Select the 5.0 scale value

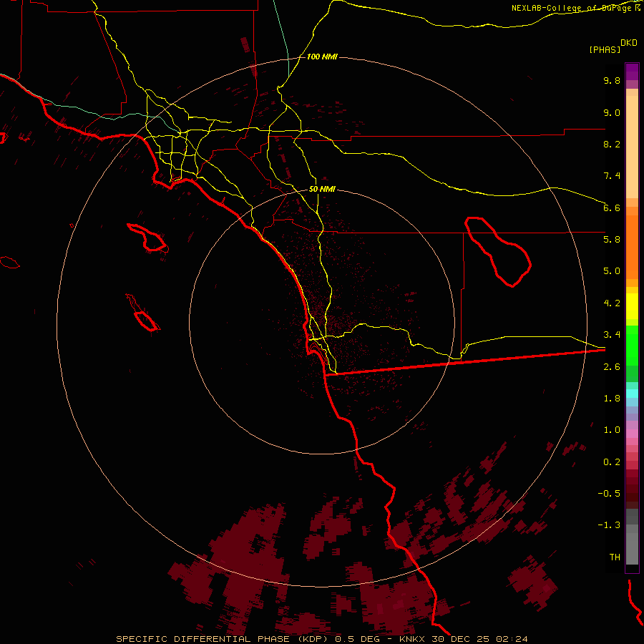[x=612, y=271]
